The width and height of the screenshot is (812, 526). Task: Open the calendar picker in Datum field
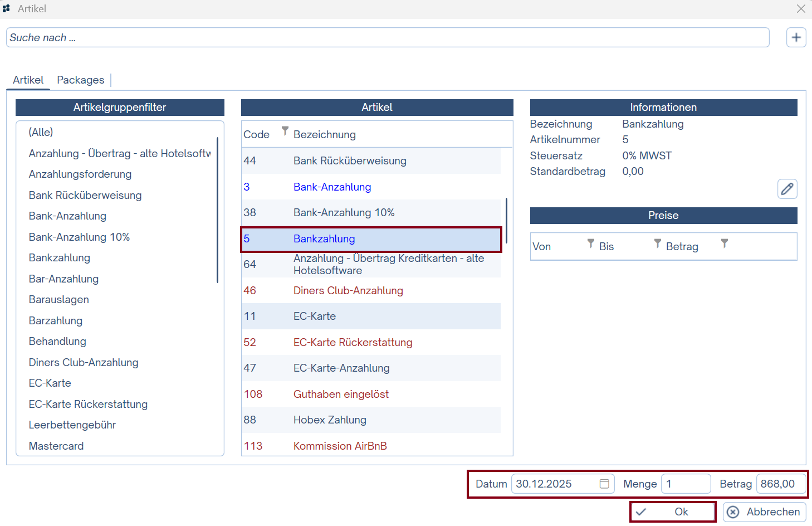pos(604,484)
